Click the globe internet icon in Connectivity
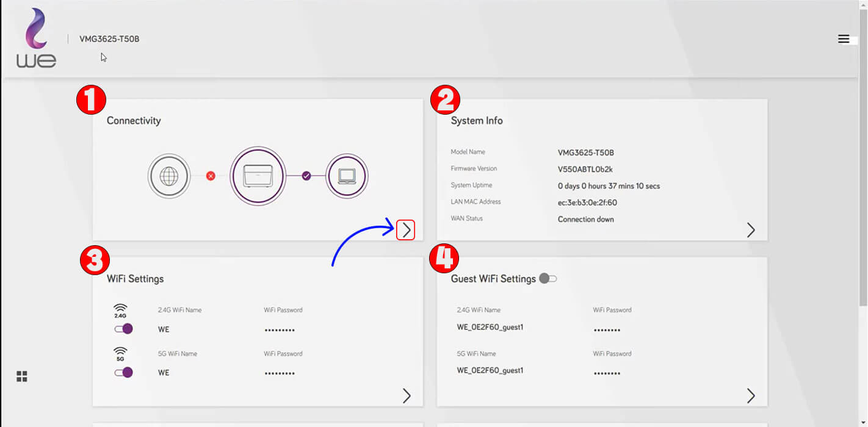Image resolution: width=868 pixels, height=427 pixels. coord(169,176)
